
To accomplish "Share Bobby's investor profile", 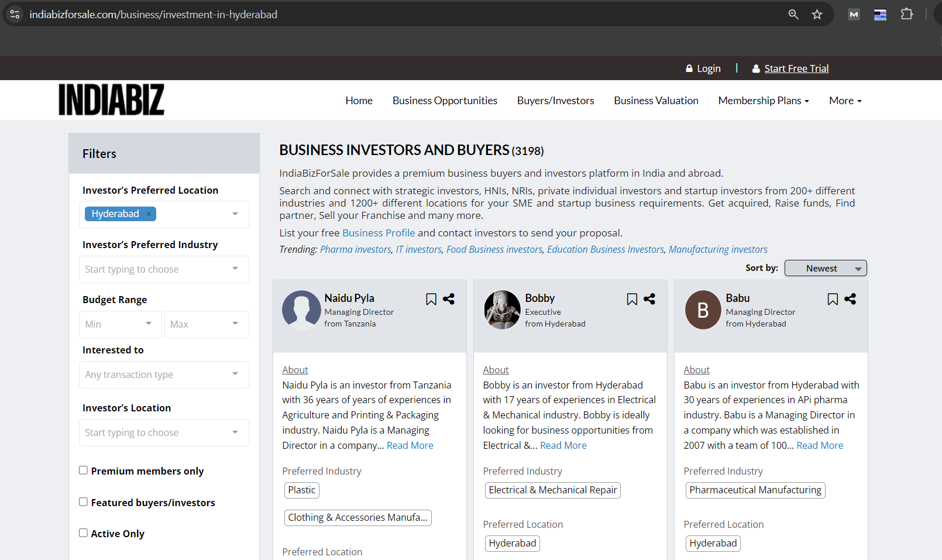I will 649,299.
